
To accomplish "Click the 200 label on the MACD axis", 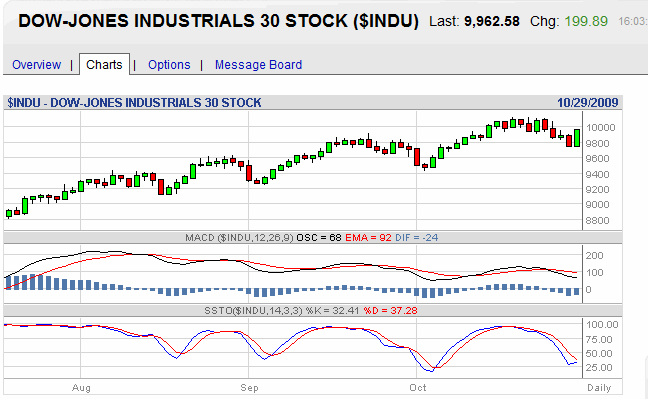I will click(594, 256).
